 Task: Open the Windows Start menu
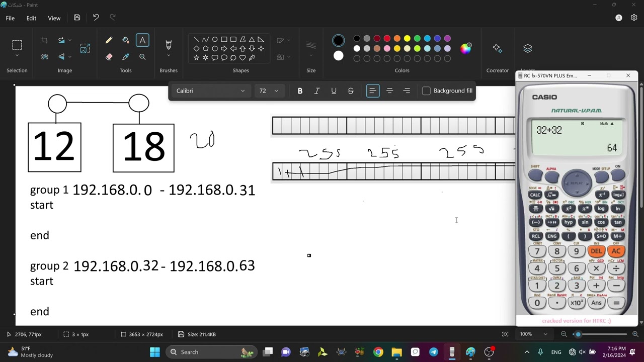(x=154, y=352)
